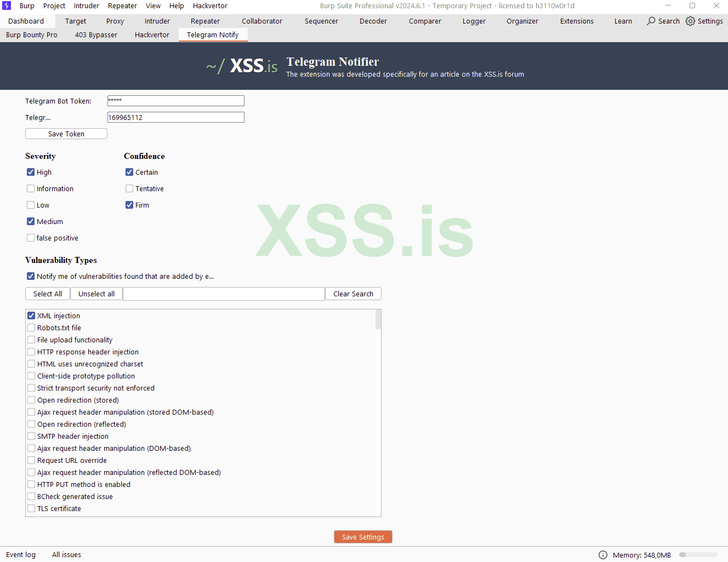The image size is (728, 562).
Task: Open the All issues panel
Action: pos(66,554)
